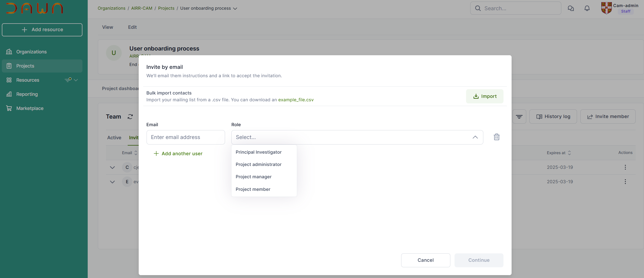Viewport: 644px width, 278px height.
Task: Expand the Resources sidebar submenu
Action: pyautogui.click(x=76, y=80)
